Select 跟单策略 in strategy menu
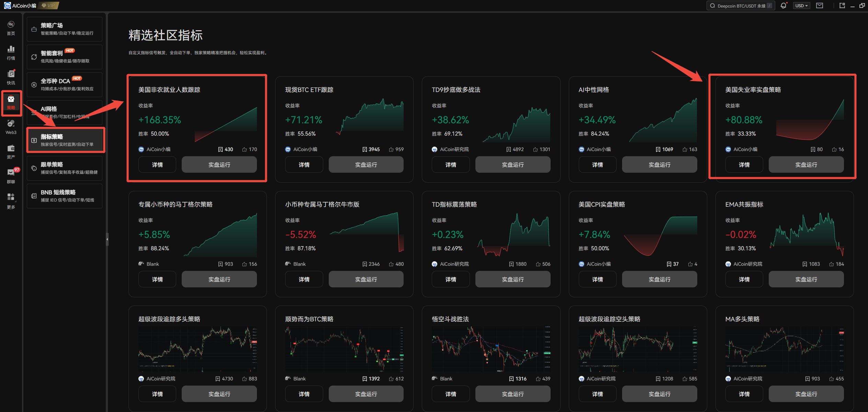Screen dimensions: 868x412 [x=65, y=168]
